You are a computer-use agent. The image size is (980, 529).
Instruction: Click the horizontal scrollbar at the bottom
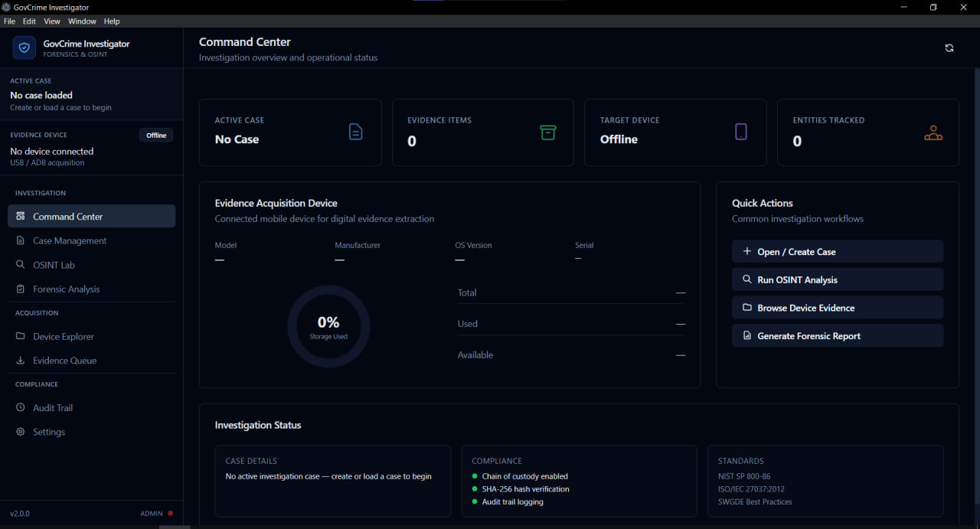coord(175,527)
